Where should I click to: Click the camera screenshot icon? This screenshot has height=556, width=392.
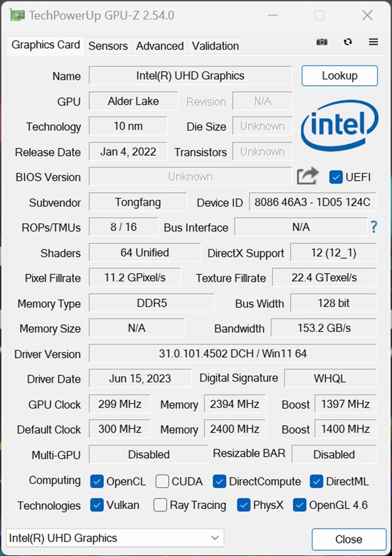click(x=322, y=42)
